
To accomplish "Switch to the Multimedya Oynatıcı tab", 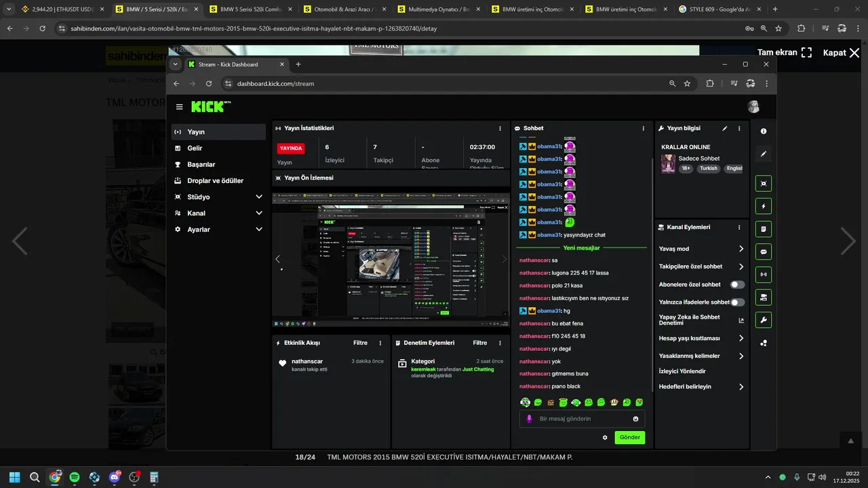I will [x=438, y=9].
